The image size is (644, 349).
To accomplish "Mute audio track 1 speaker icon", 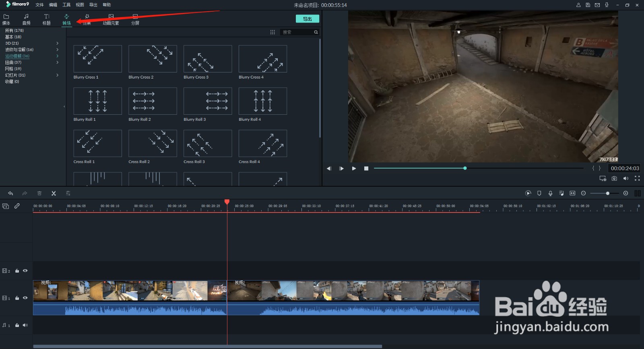I will coord(25,325).
